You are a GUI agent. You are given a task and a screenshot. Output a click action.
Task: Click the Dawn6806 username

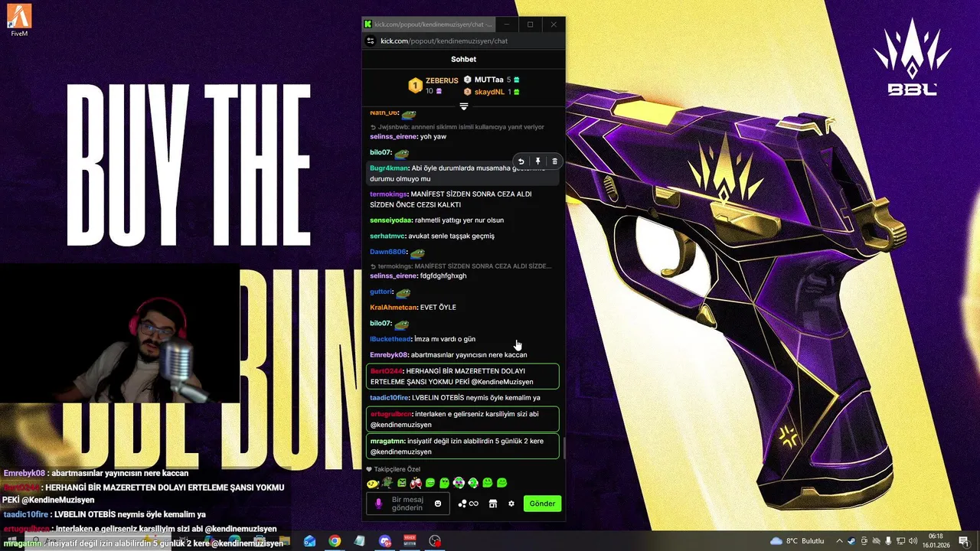pyautogui.click(x=388, y=252)
